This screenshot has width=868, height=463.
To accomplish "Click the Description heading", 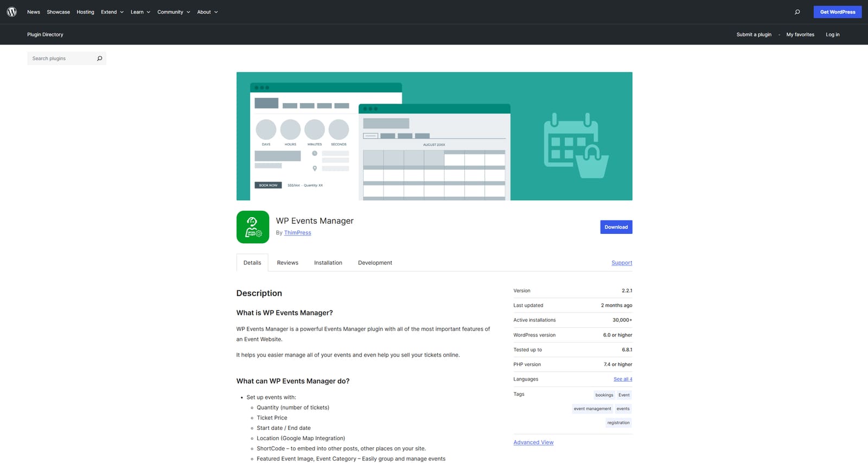I will tap(259, 293).
